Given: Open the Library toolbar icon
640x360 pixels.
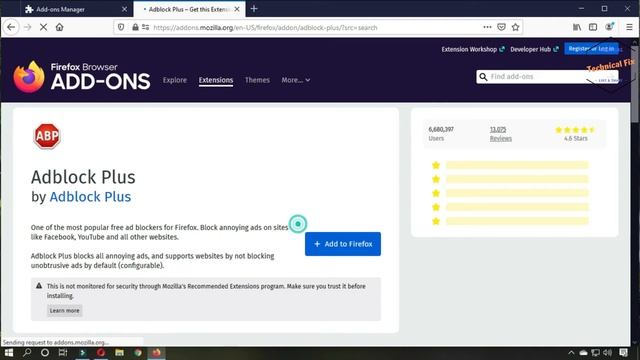Looking at the screenshot, I should [x=577, y=27].
